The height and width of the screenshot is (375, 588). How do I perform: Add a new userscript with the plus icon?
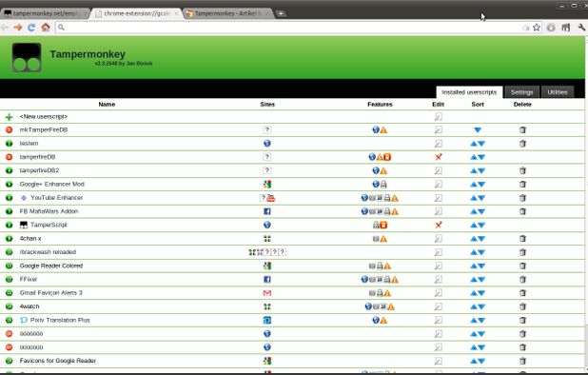(x=9, y=117)
